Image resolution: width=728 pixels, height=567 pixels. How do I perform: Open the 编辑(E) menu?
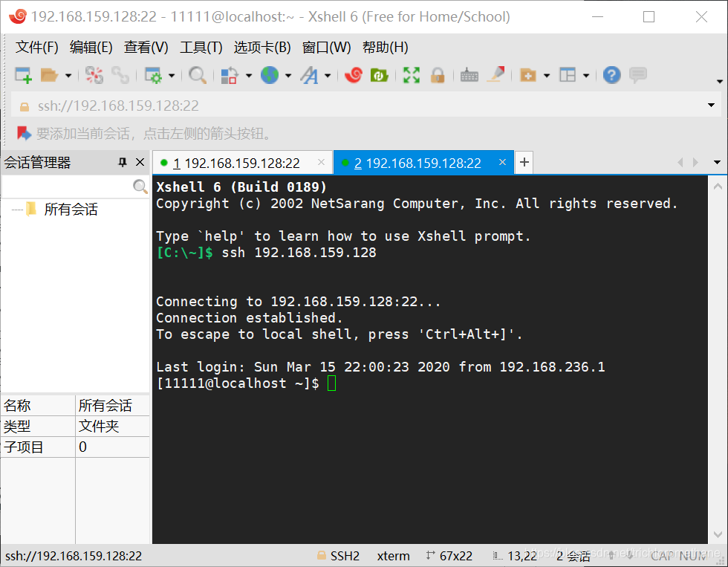(x=91, y=48)
